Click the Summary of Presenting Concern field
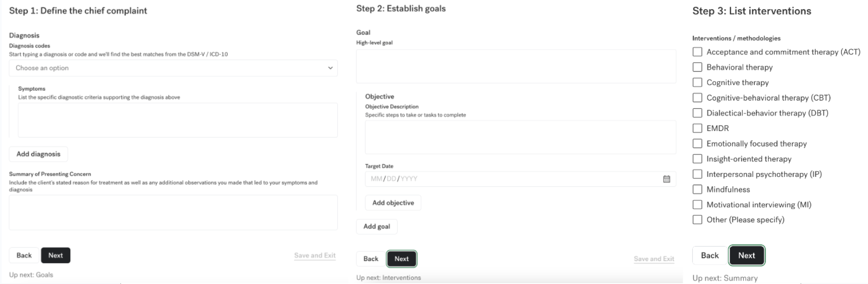Image resolution: width=868 pixels, height=284 pixels. [173, 212]
